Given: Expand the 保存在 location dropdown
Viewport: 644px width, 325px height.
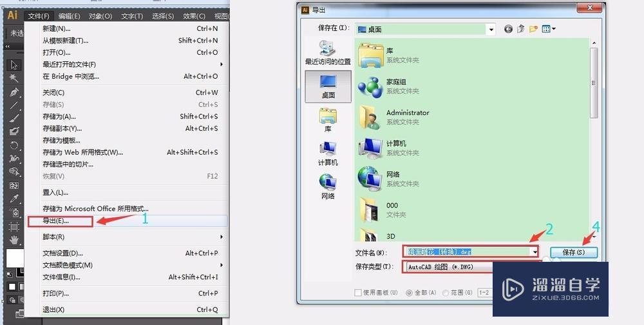Looking at the screenshot, I should [x=491, y=29].
